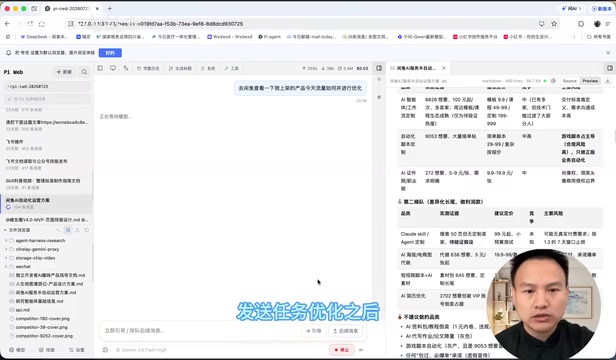The width and height of the screenshot is (616, 360).
Task: Reload the page with browser refresh icon
Action: pyautogui.click(x=30, y=24)
